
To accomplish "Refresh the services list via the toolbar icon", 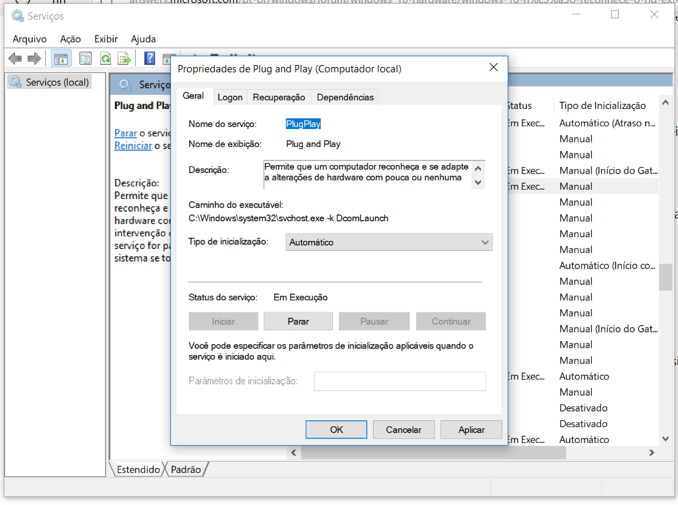I will click(x=106, y=58).
